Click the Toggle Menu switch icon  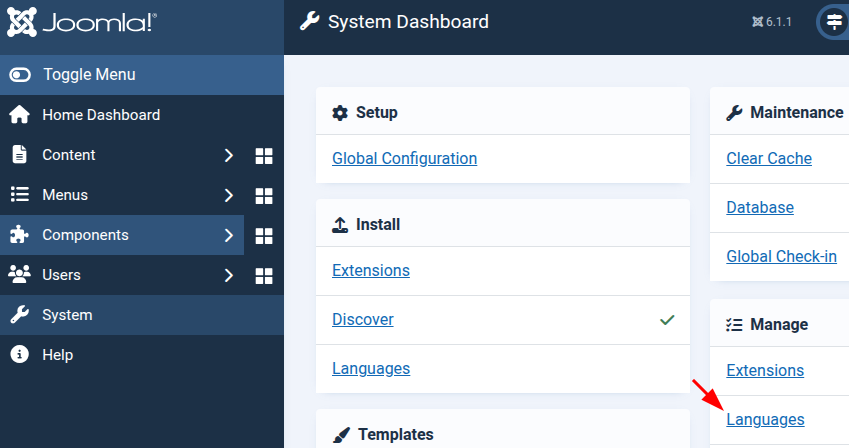point(20,75)
